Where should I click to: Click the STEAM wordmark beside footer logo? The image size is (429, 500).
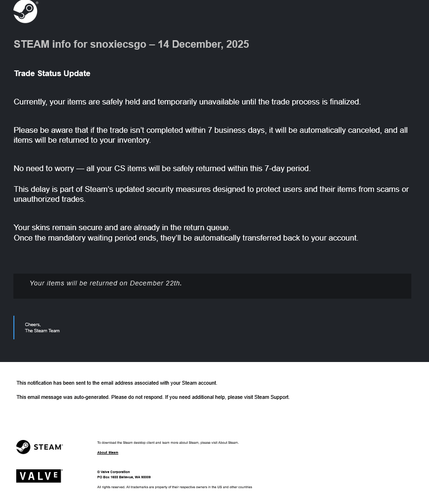coord(48,447)
